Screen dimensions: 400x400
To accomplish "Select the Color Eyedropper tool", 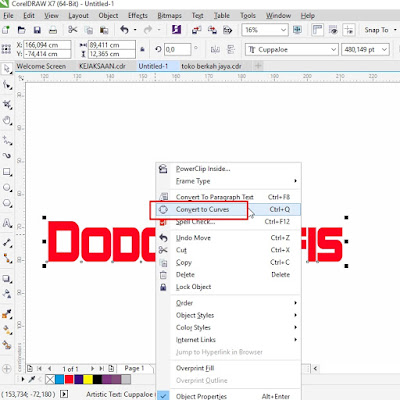I will coord(7,314).
